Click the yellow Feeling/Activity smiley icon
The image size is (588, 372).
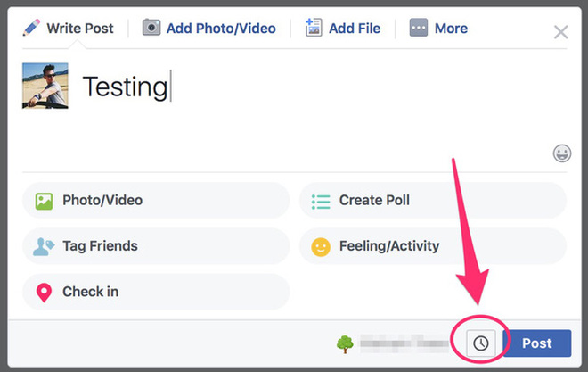point(321,246)
